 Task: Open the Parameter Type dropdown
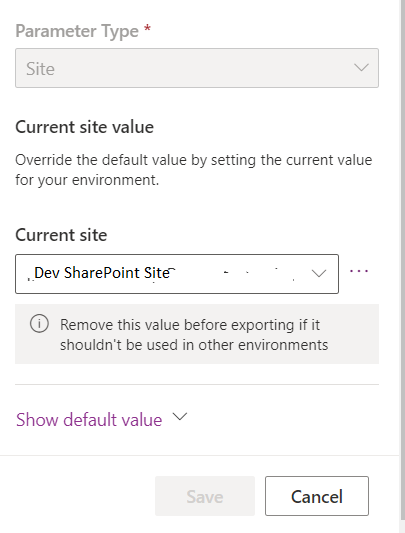pyautogui.click(x=197, y=68)
